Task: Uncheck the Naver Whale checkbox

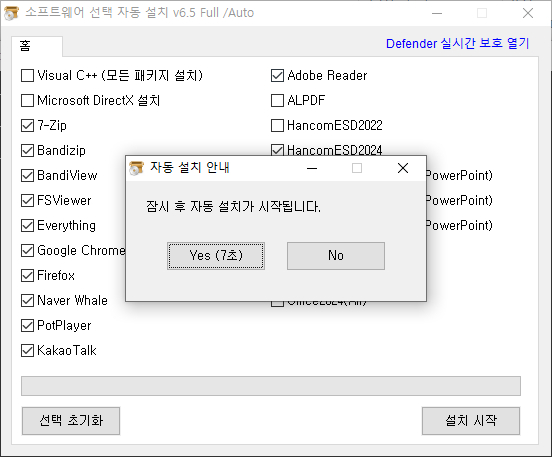Action: click(x=27, y=300)
